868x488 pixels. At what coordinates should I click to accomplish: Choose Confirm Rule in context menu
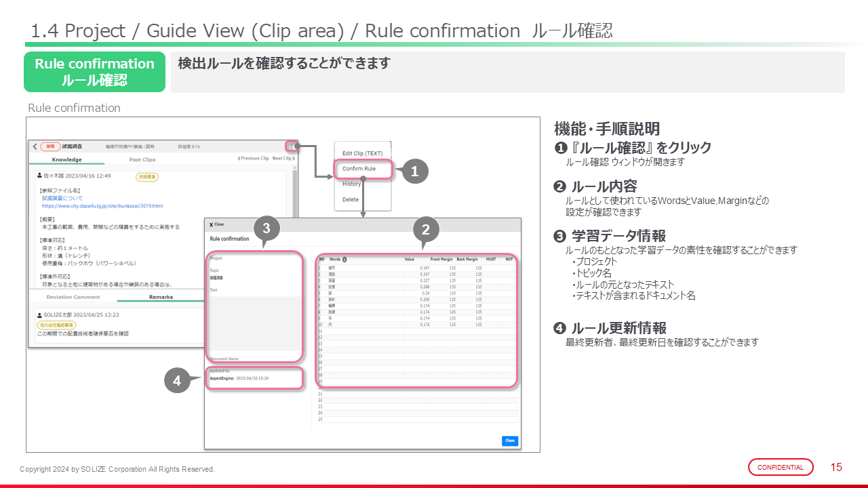[359, 169]
